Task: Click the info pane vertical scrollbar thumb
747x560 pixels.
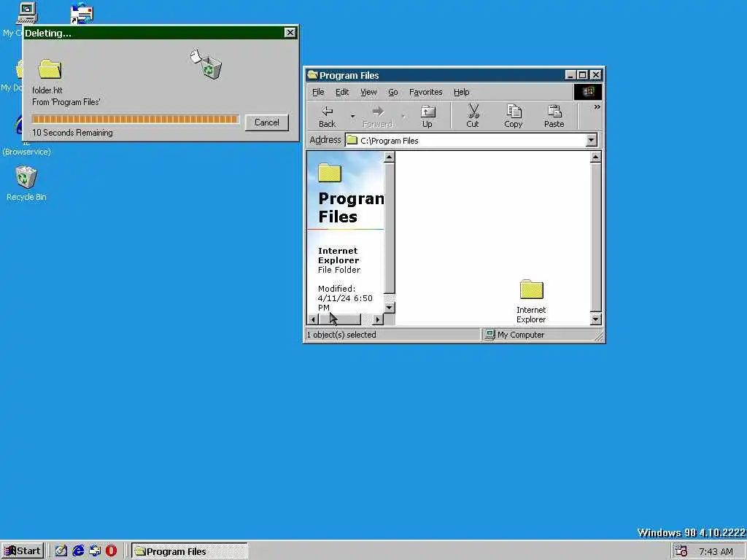Action: pyautogui.click(x=390, y=228)
